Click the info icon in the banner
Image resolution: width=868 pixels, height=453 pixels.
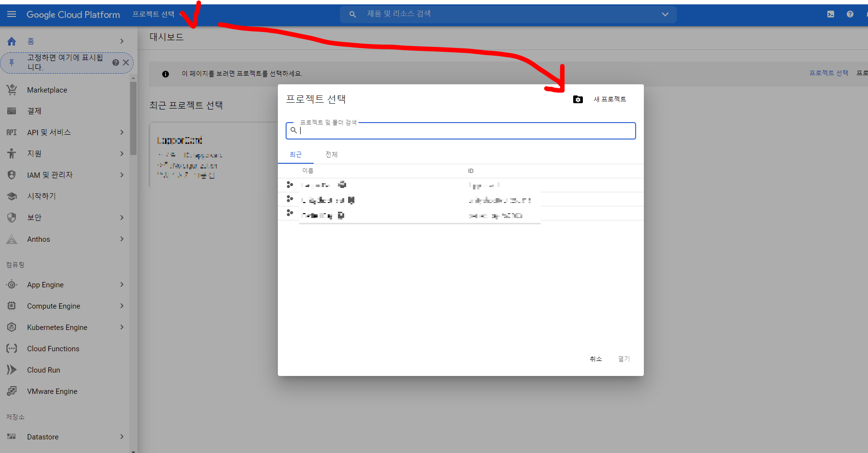(x=166, y=74)
